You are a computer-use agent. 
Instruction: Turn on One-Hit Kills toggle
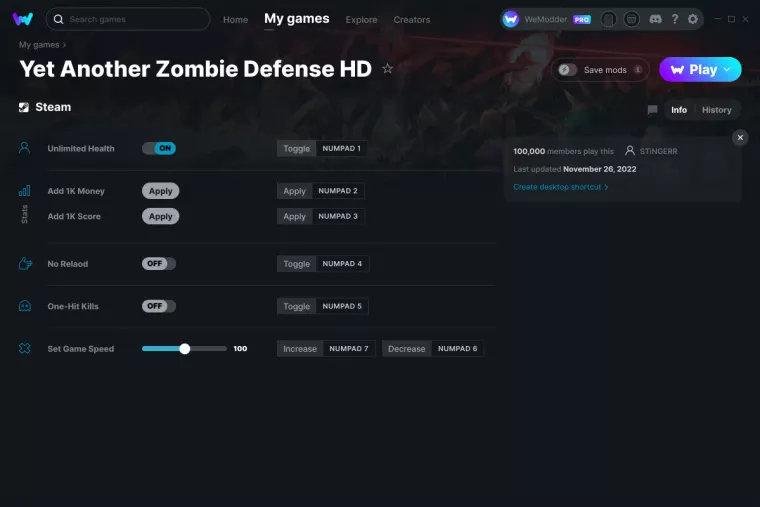tap(159, 306)
